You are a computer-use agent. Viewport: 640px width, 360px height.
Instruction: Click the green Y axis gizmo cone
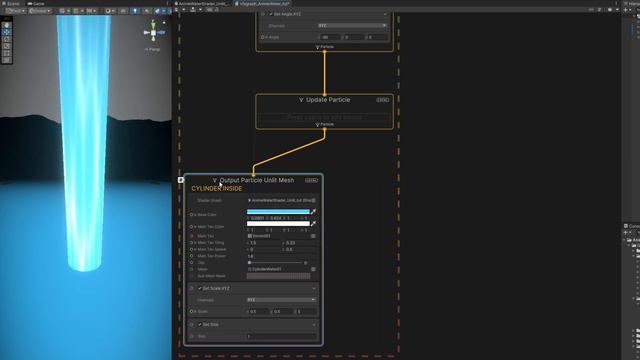coord(153,24)
